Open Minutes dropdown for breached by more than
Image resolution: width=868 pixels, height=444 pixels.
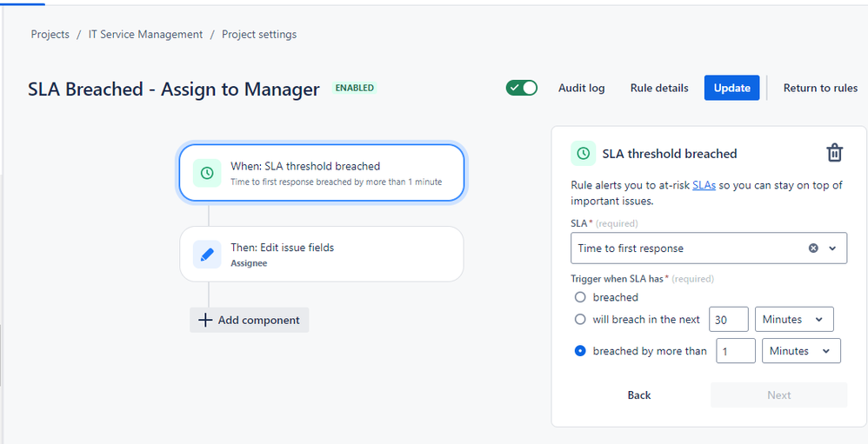(800, 351)
